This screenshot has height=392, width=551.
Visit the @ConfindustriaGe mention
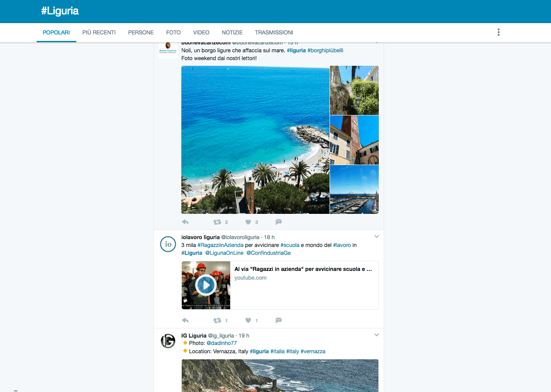(x=269, y=253)
